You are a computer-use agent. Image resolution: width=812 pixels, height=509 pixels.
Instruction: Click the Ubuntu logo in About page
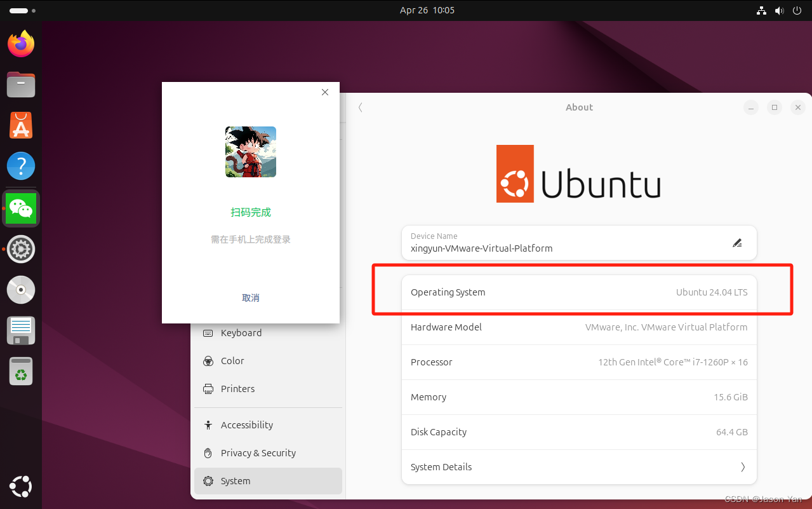[578, 173]
